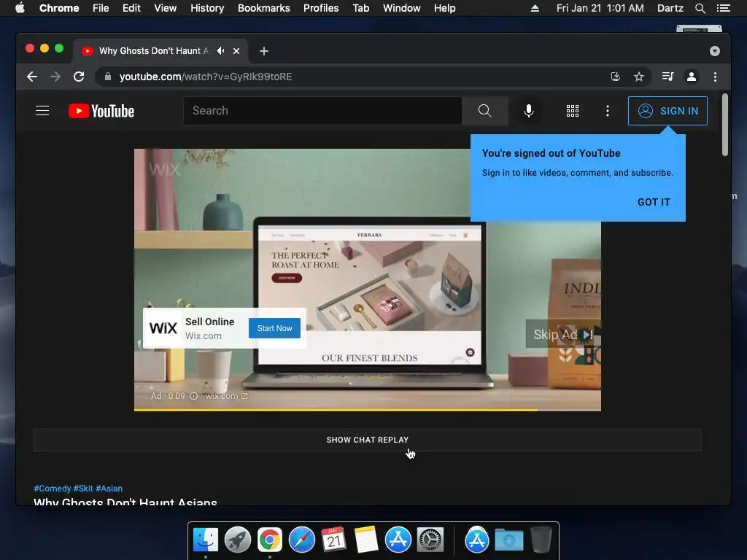747x560 pixels.
Task: Open the File menu
Action: [x=101, y=8]
